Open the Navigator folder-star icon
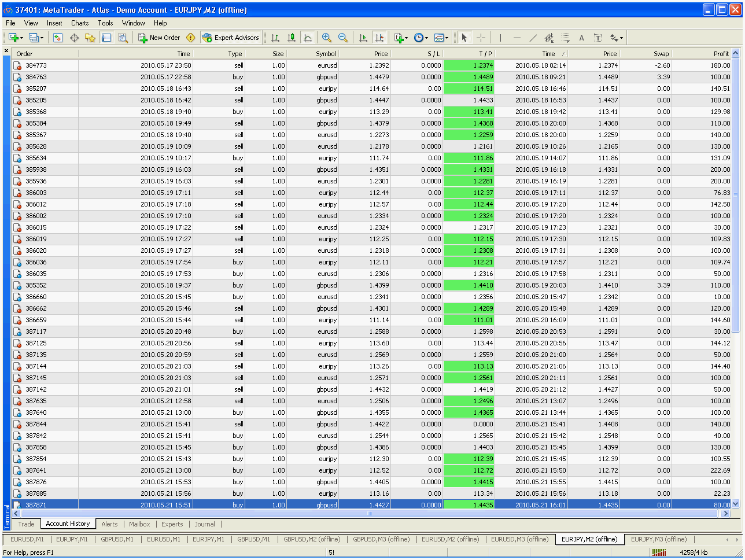The width and height of the screenshot is (745, 560). (x=90, y=38)
